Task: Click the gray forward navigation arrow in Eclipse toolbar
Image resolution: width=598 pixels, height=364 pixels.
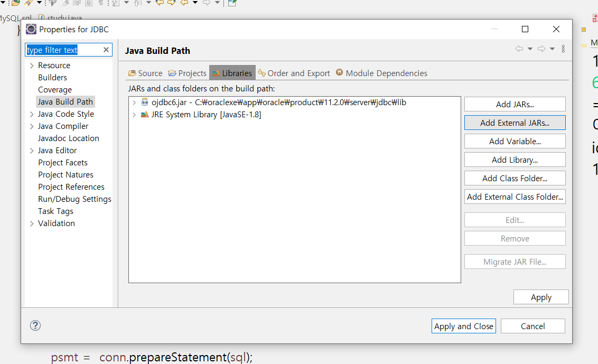Action: (x=207, y=3)
